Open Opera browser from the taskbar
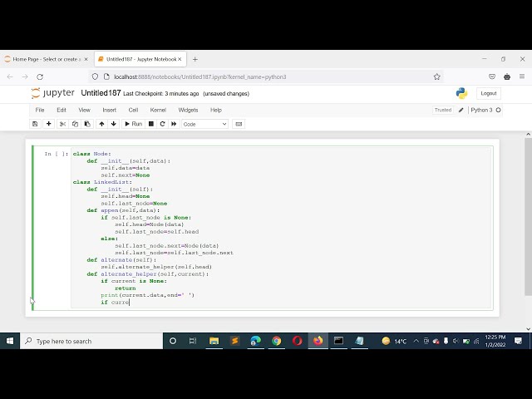The image size is (532, 399). click(298, 341)
